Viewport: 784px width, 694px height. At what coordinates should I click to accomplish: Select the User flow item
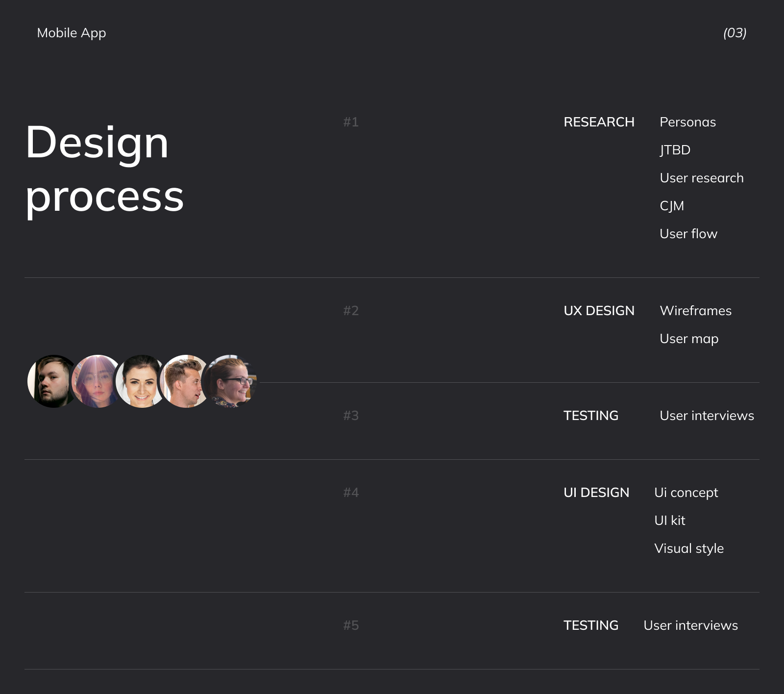click(688, 234)
